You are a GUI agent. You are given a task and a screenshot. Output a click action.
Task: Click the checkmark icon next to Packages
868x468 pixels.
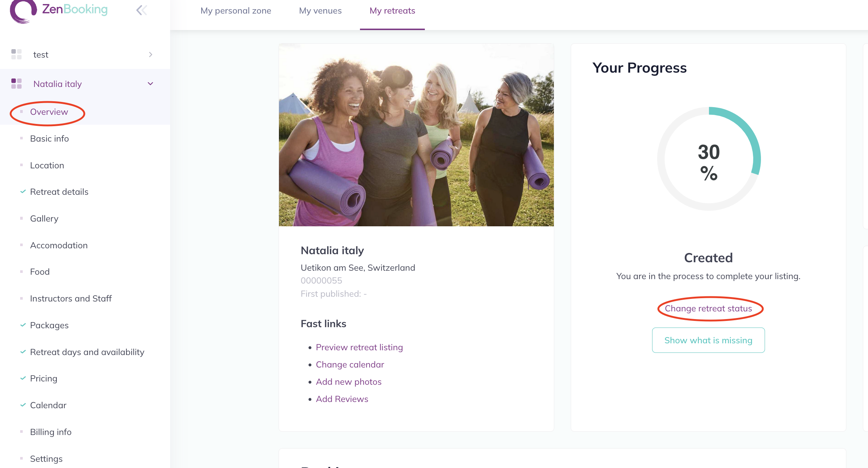coord(23,325)
